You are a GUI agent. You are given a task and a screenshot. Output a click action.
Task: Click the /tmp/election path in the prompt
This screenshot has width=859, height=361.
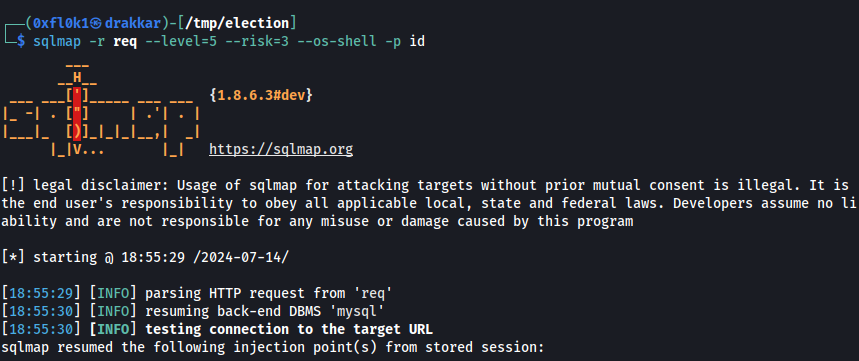pyautogui.click(x=241, y=24)
